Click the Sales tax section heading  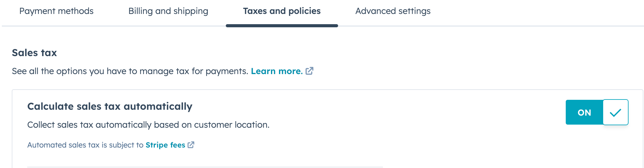pyautogui.click(x=34, y=53)
